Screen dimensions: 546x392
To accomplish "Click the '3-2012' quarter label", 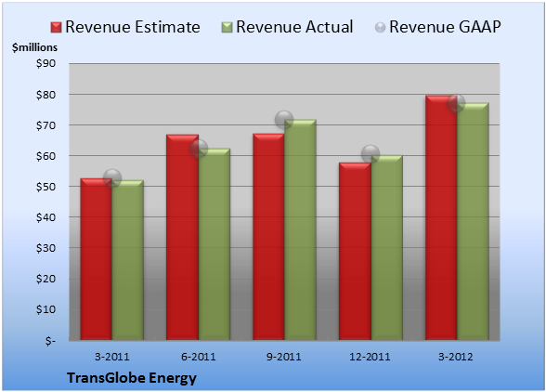I will click(x=455, y=357).
